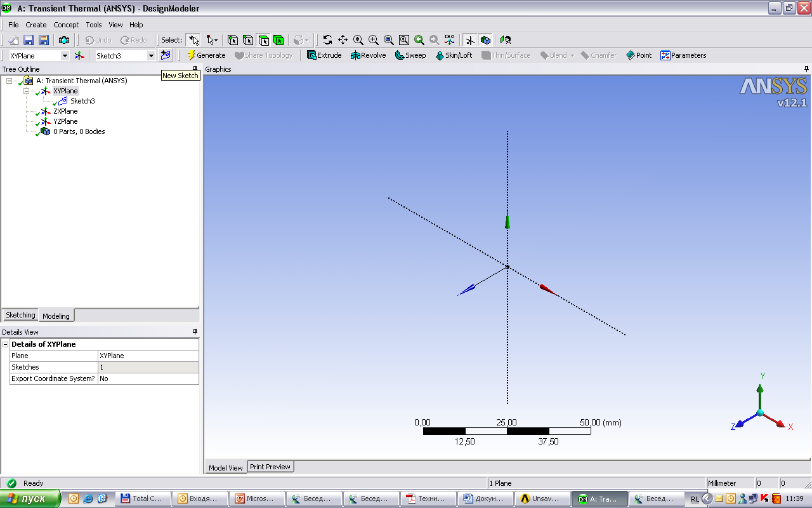Open the Create menu
812x508 pixels.
click(x=36, y=25)
